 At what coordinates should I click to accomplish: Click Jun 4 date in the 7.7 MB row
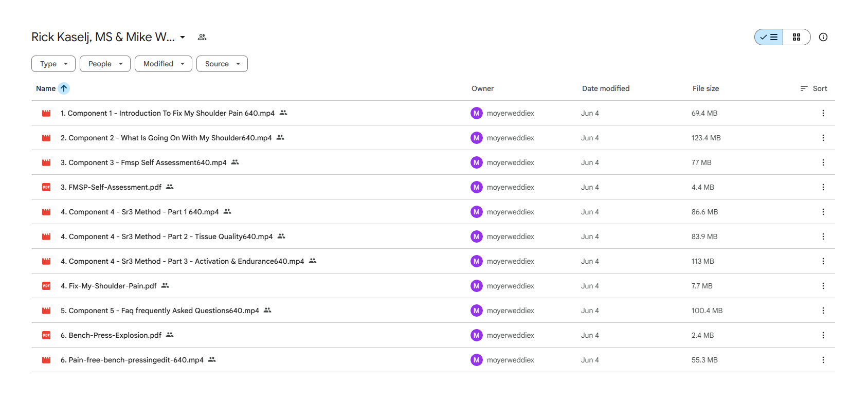tap(590, 286)
